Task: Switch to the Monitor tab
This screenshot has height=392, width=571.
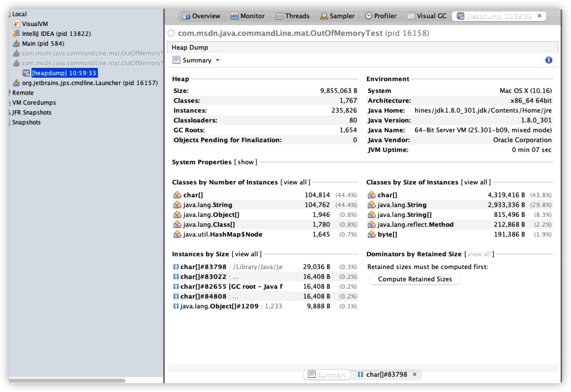Action: pos(248,16)
